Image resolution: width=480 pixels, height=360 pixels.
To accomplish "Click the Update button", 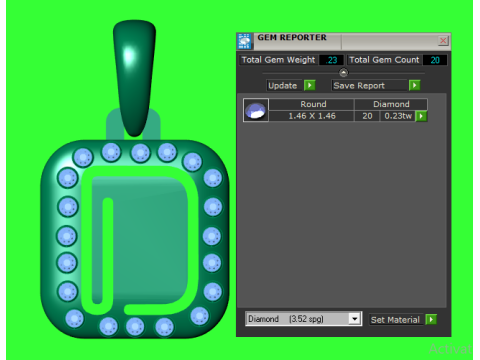I will coord(284,86).
